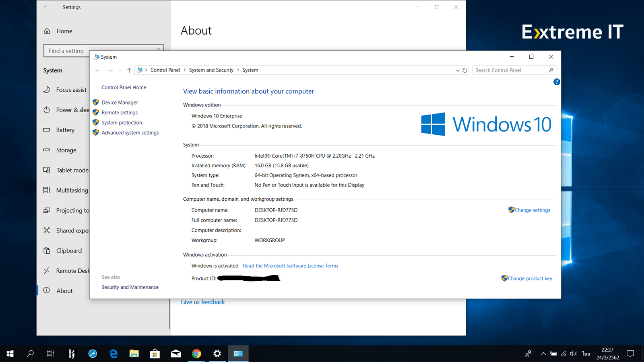This screenshot has width=644, height=362.
Task: Open the volume tray icon
Action: (x=574, y=354)
